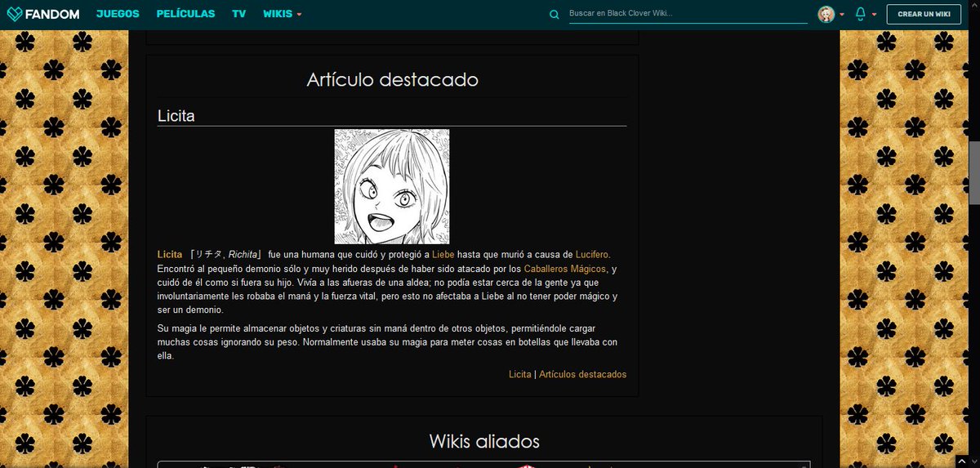This screenshot has height=468, width=980.
Task: Follow the Liebe link
Action: [443, 255]
